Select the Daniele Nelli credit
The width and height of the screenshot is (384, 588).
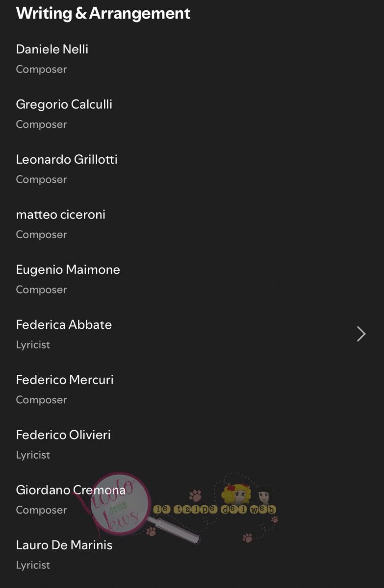(x=52, y=49)
